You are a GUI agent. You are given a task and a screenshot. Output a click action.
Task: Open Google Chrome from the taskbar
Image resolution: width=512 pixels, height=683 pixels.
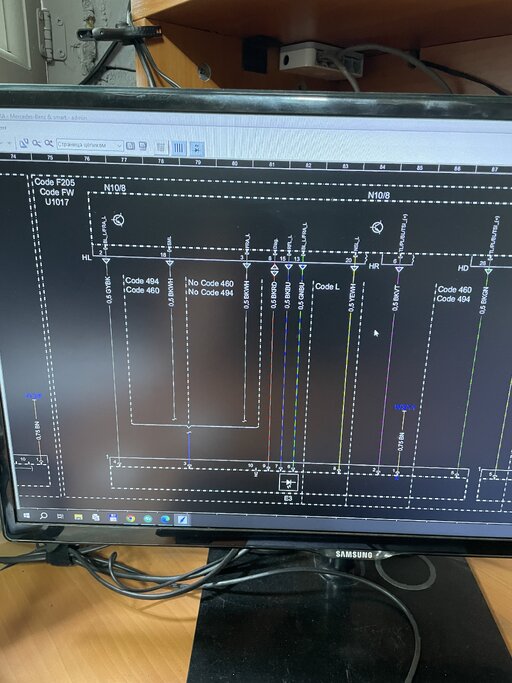point(130,518)
